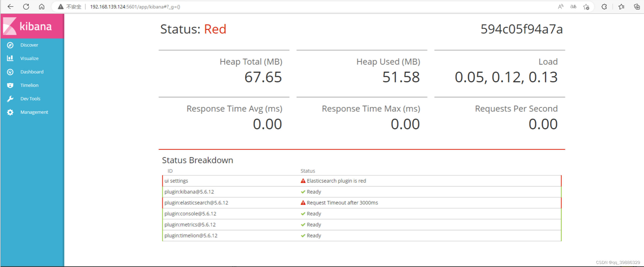Screen dimensions: 644x267
Task: Open the Timelion mask icon
Action: (10, 85)
